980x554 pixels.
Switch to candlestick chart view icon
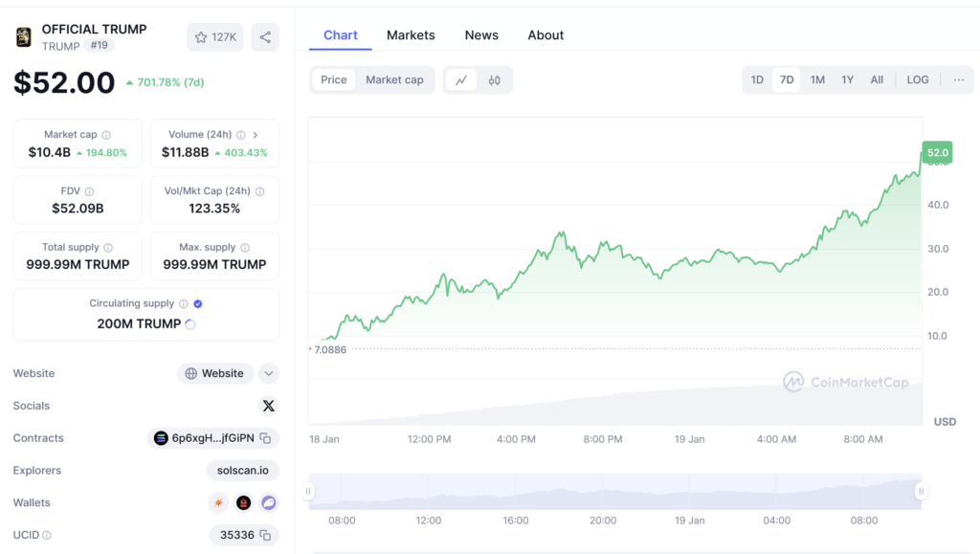(494, 80)
